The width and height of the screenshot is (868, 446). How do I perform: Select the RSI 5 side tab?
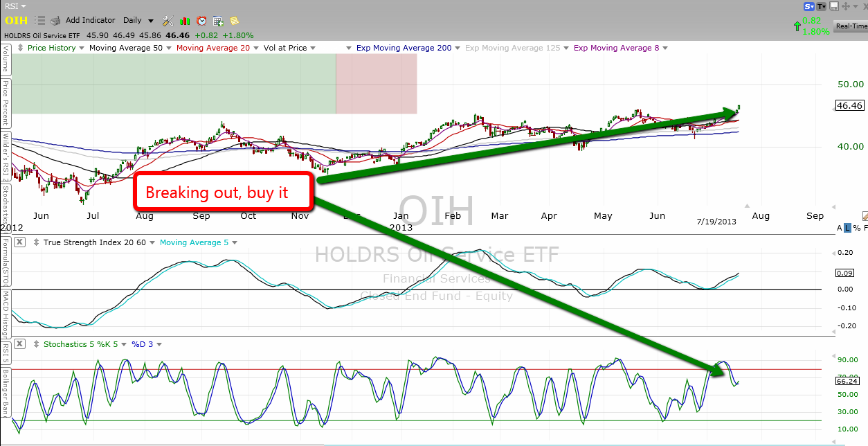(x=6, y=353)
